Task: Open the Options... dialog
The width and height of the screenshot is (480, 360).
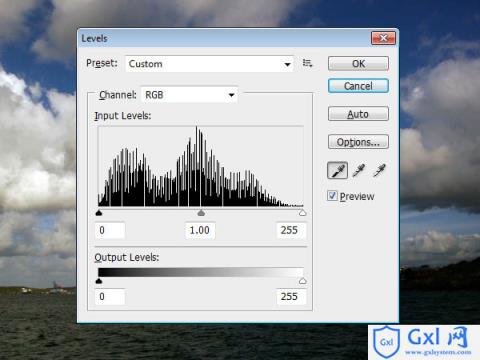Action: pos(358,142)
